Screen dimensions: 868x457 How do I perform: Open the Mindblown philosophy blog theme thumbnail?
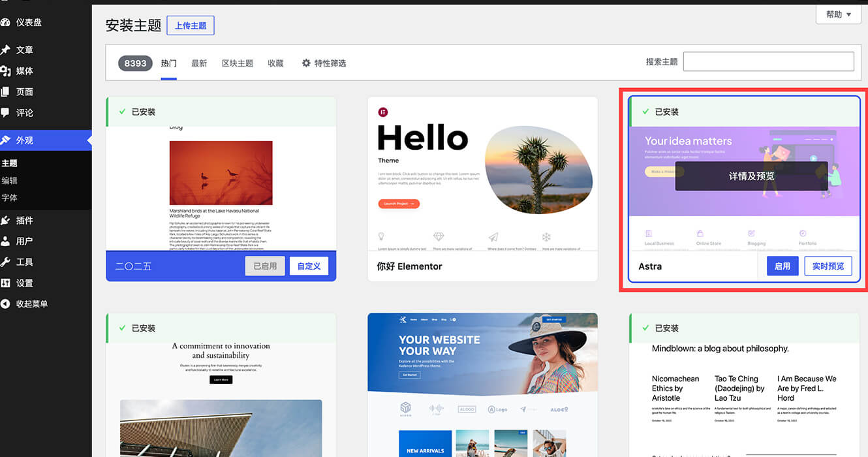click(744, 400)
